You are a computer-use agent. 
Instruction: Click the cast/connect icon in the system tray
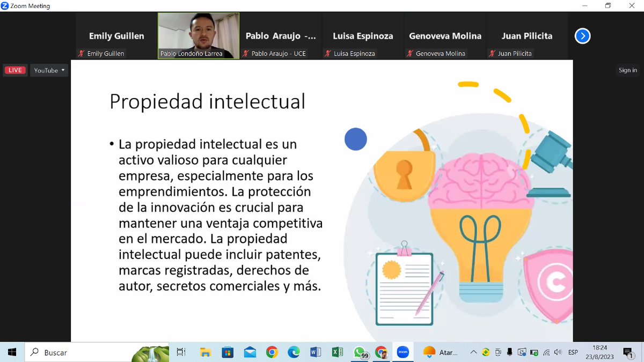tap(522, 352)
